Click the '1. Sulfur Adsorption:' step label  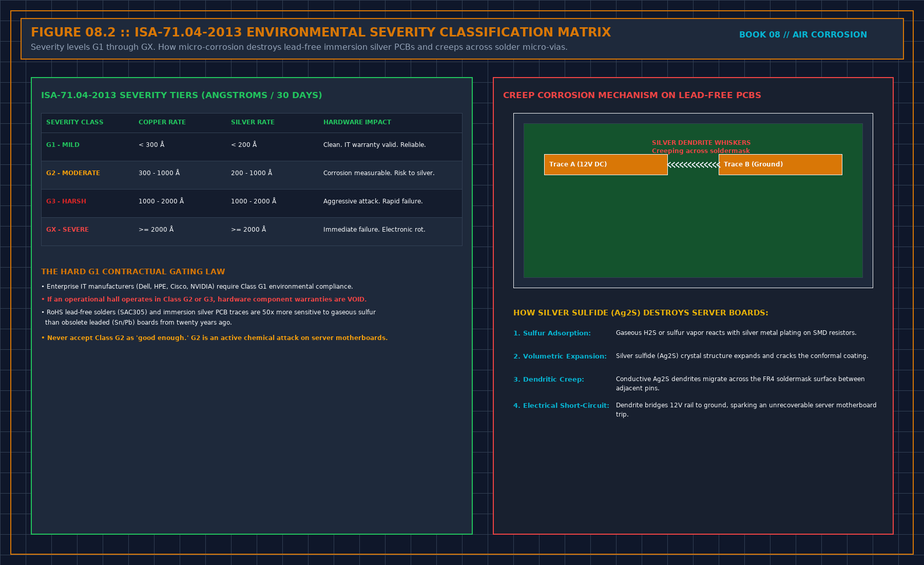point(552,333)
